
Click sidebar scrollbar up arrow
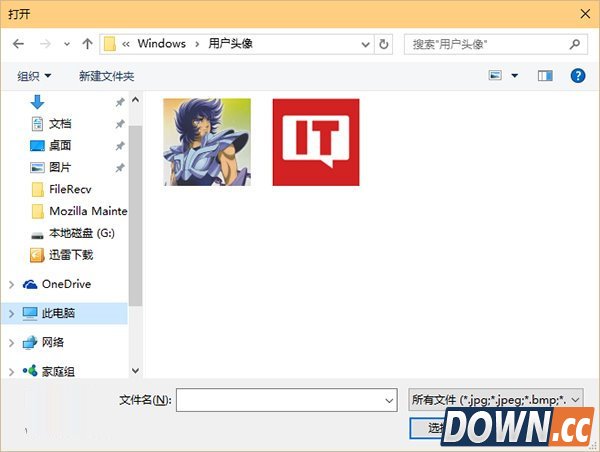(135, 100)
